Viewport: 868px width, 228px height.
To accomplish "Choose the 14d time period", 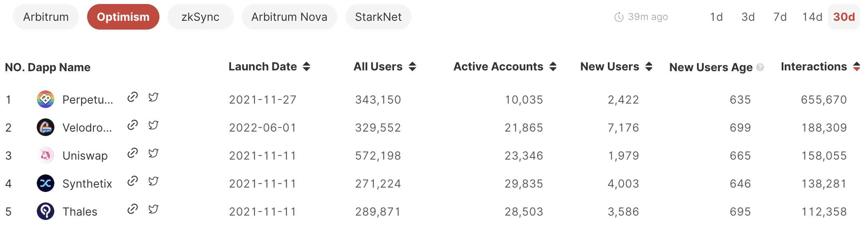I will [812, 17].
